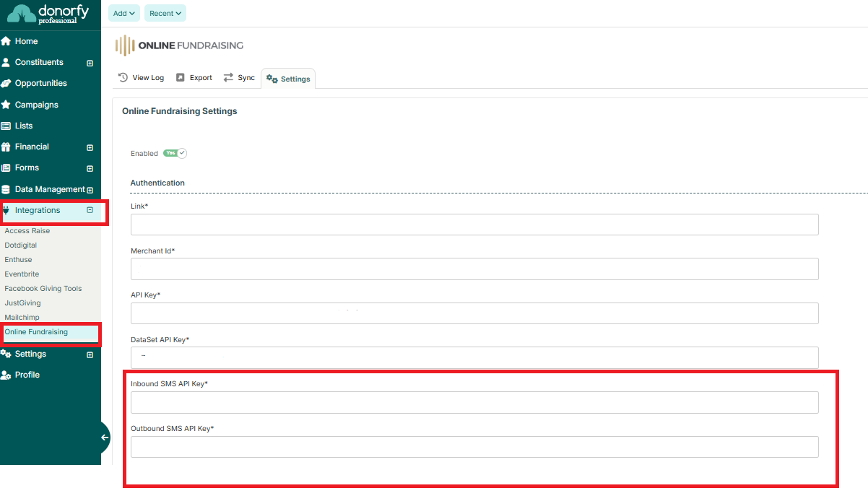
Task: Click the Forms newspaper icon
Action: pos(6,167)
